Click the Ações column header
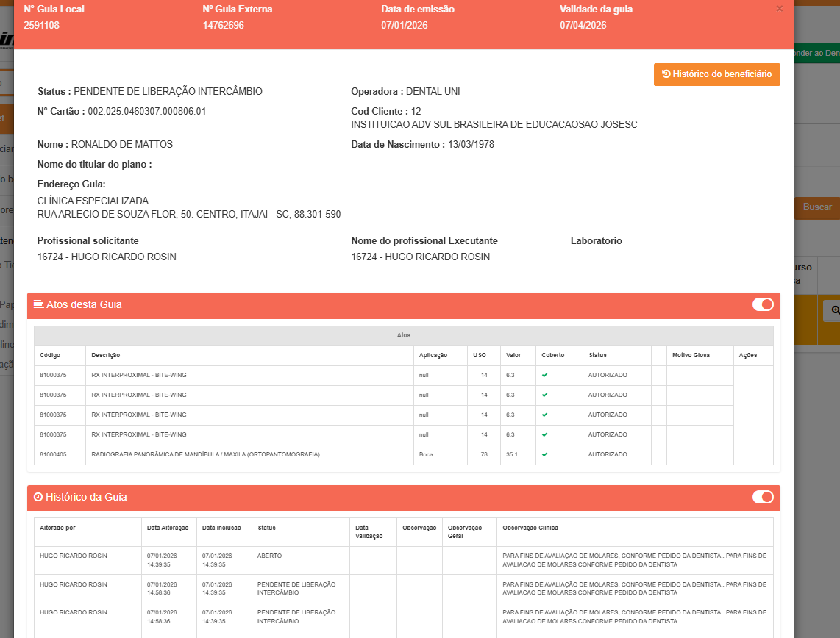Viewport: 840px width, 638px height. tap(747, 355)
